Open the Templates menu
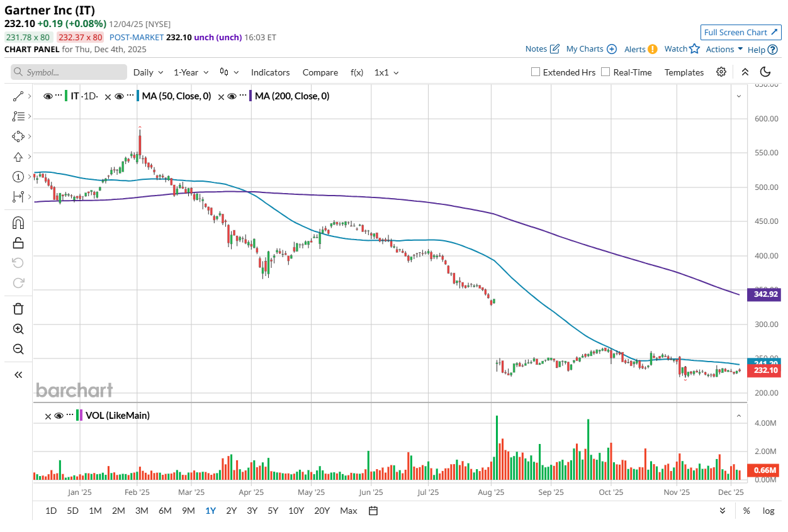 click(x=684, y=72)
